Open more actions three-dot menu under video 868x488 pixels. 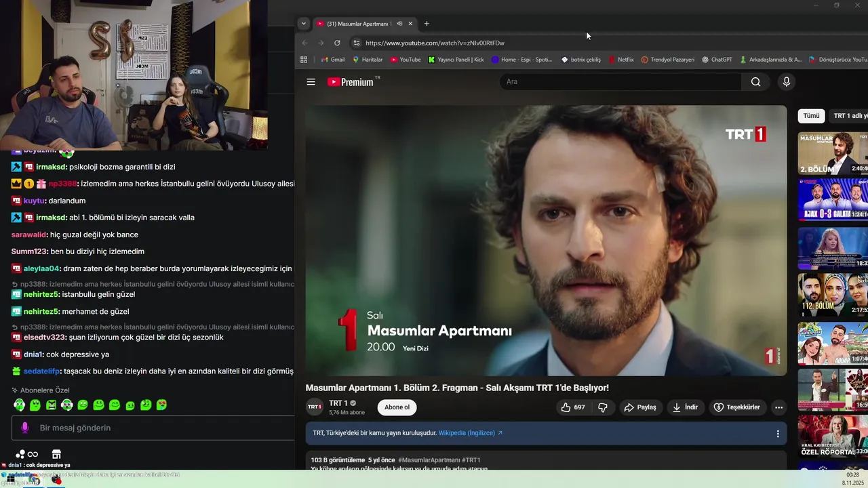pyautogui.click(x=778, y=407)
